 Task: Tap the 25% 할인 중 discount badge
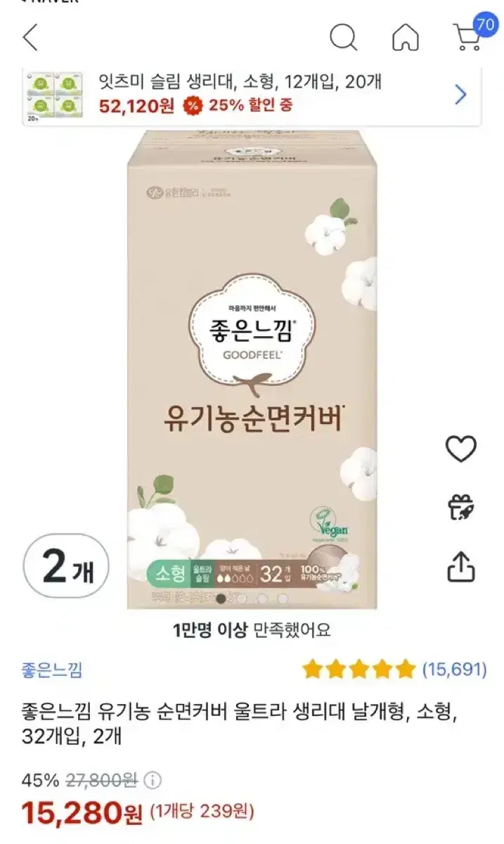pos(237,105)
